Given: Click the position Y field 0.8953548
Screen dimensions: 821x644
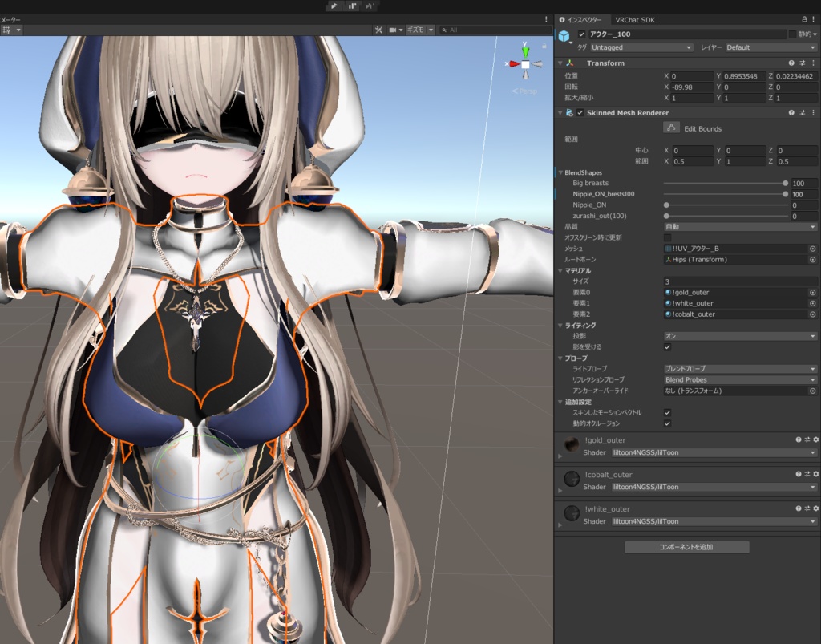Looking at the screenshot, I should coord(744,76).
